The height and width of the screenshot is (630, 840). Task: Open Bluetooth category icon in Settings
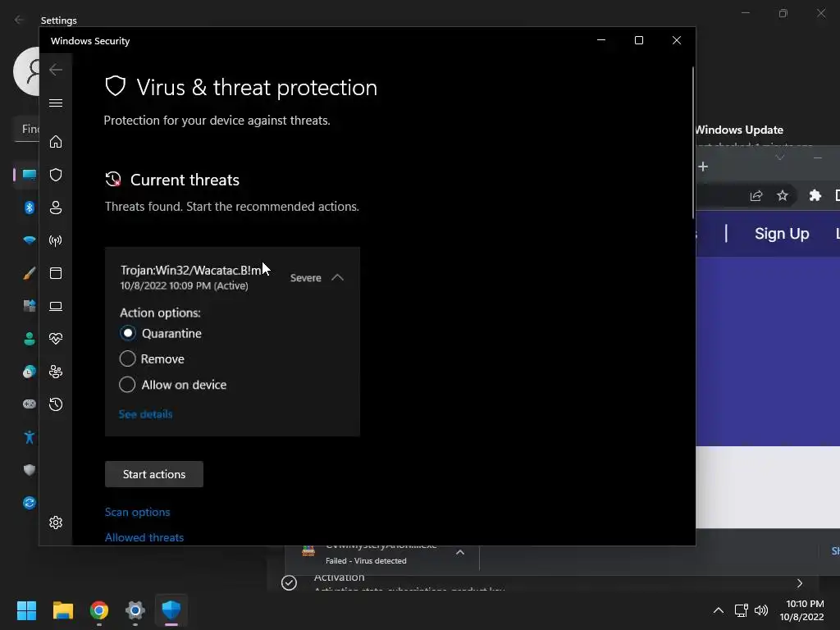click(x=30, y=208)
